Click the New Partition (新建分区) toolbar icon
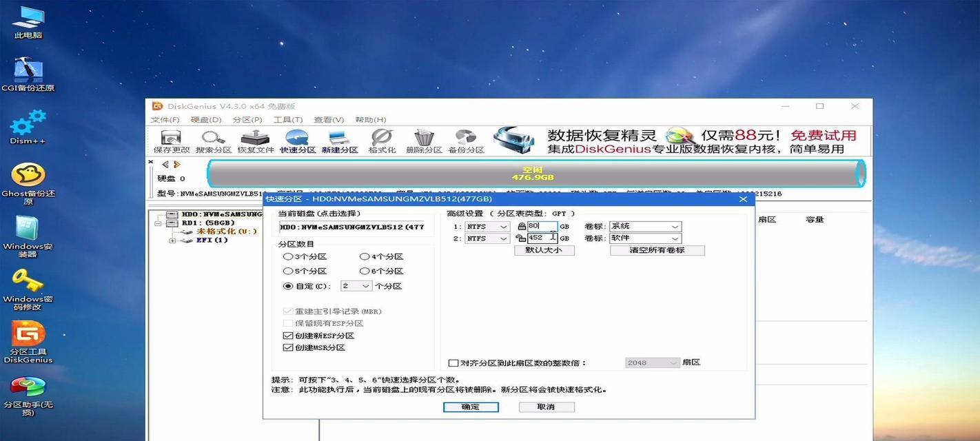 point(340,141)
